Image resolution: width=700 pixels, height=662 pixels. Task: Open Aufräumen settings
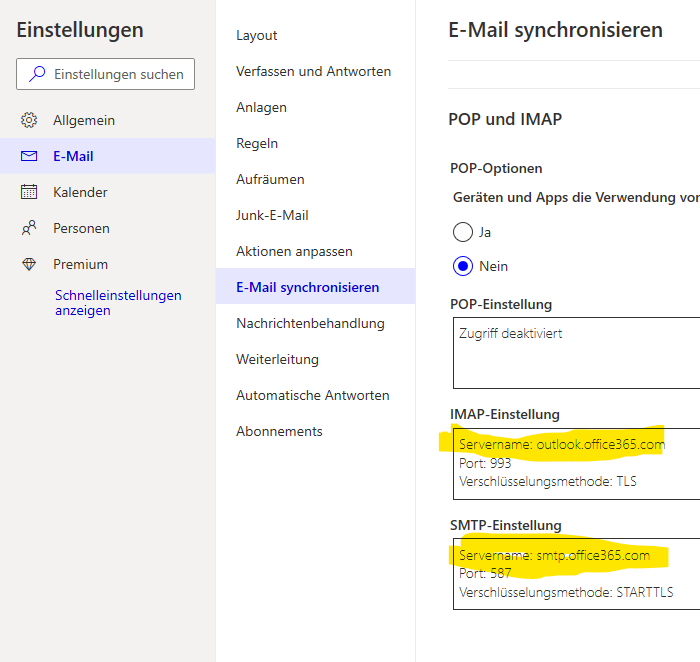pos(316,179)
